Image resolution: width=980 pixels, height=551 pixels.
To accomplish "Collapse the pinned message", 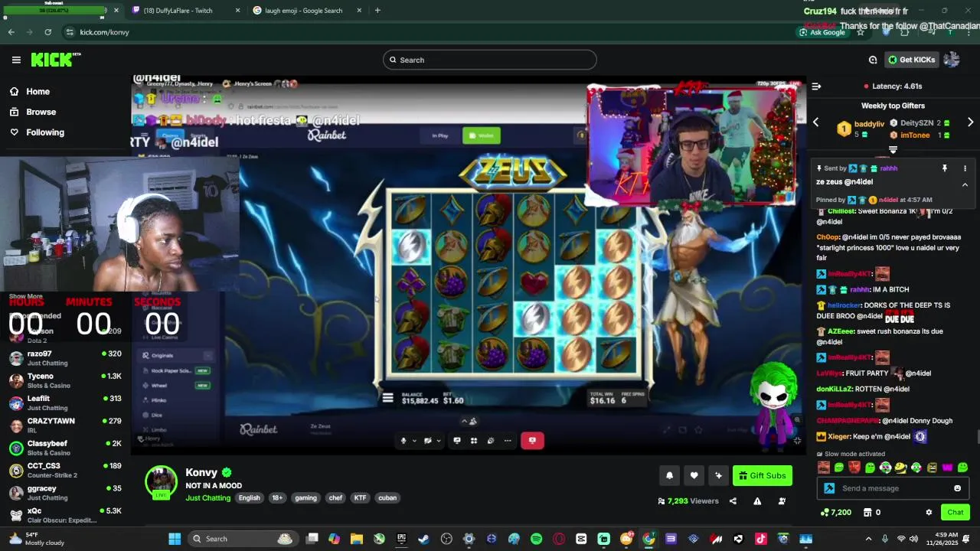I will pyautogui.click(x=965, y=184).
